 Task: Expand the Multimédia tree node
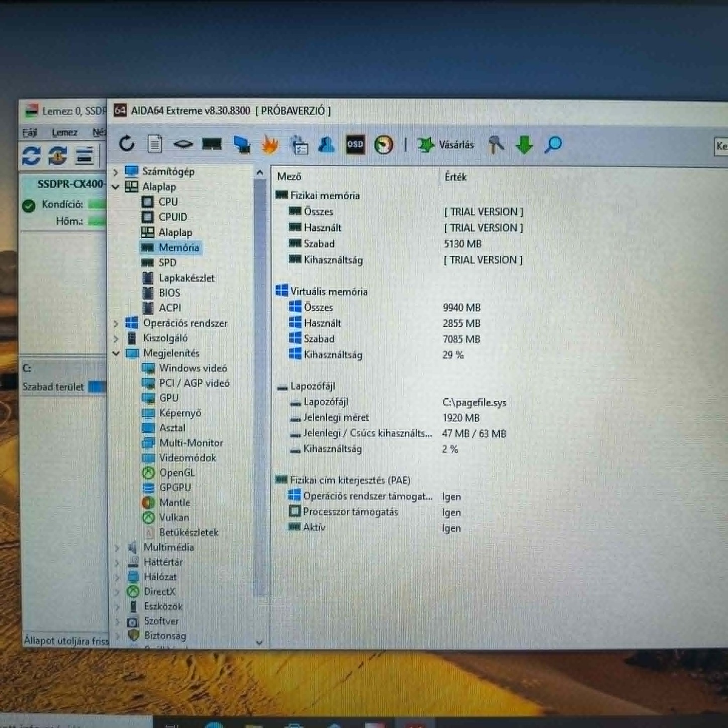(117, 548)
